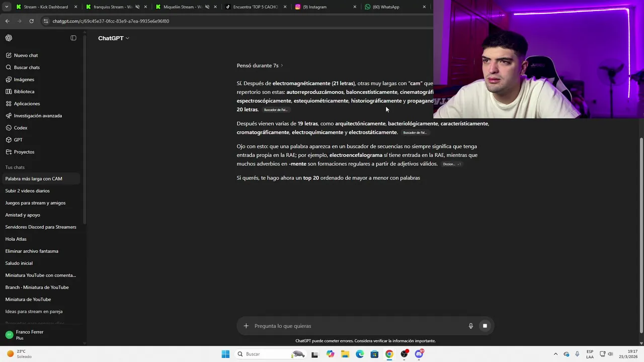Collapse the Tus chats section header
The height and width of the screenshot is (362, 644).
tap(15, 167)
